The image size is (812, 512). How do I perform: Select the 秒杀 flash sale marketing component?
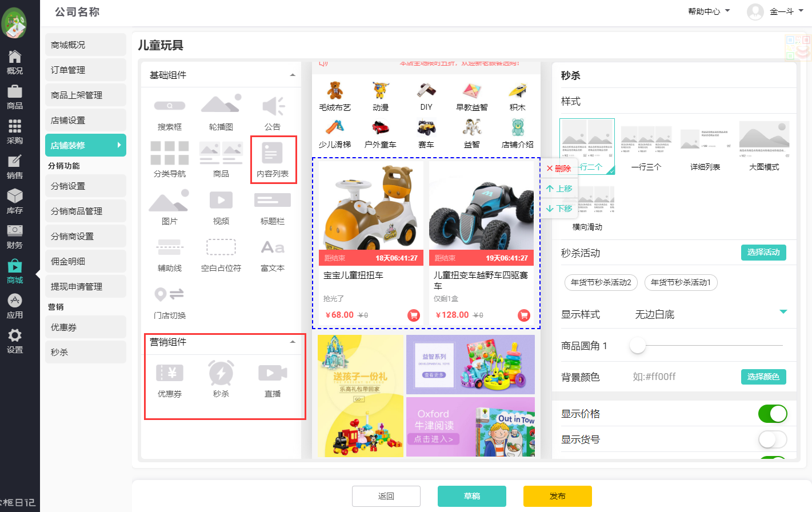[221, 379]
